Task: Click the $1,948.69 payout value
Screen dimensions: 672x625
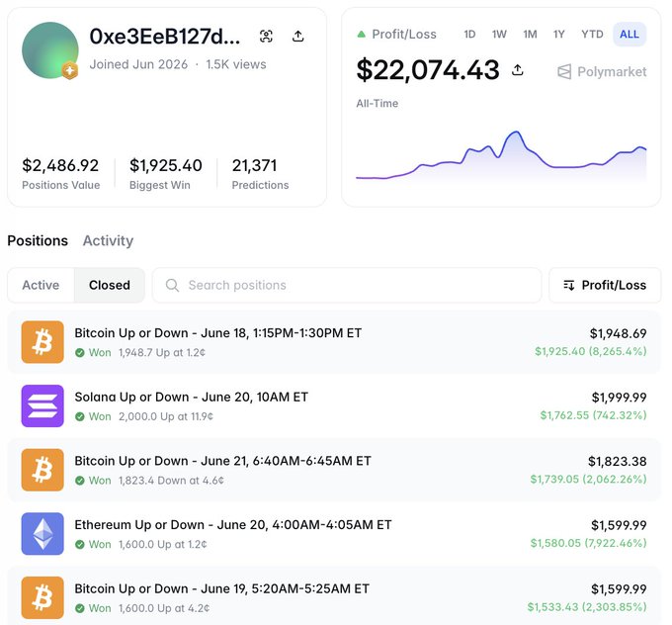Action: tap(618, 333)
